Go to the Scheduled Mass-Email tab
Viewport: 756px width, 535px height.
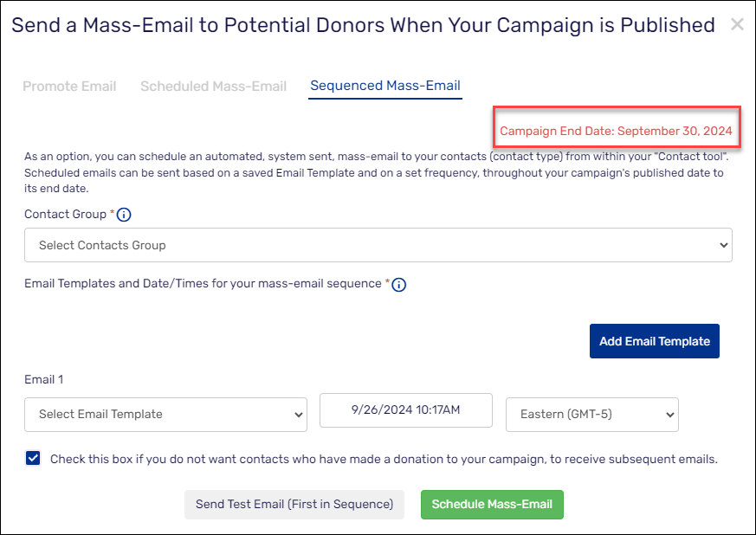[x=213, y=86]
